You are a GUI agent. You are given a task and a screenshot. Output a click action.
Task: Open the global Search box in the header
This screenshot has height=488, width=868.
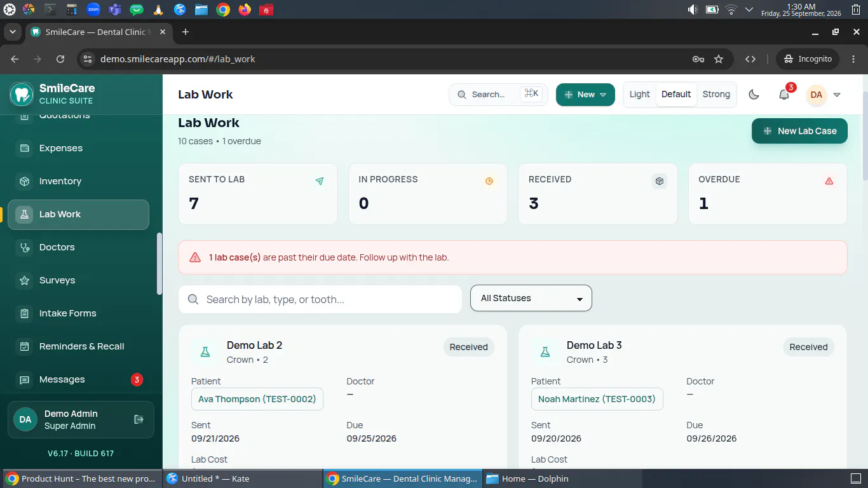[498, 95]
